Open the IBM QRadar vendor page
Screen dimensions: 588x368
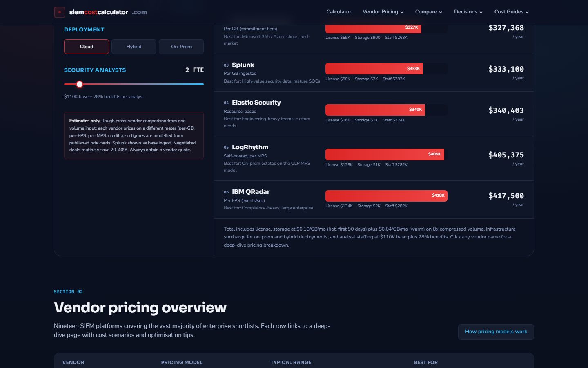(x=251, y=192)
